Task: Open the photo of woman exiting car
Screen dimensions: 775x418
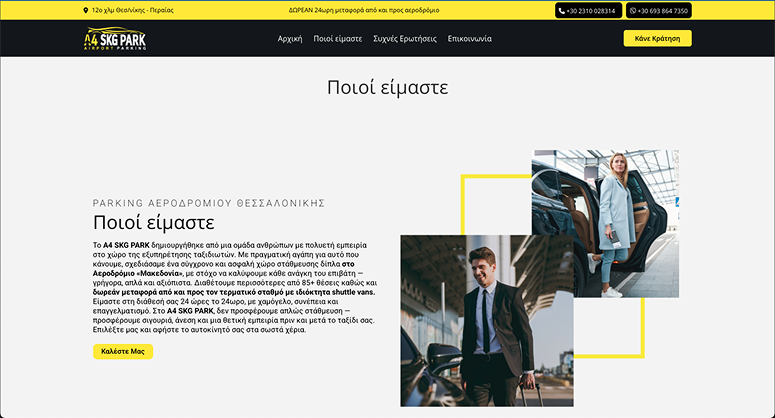Action: tap(605, 224)
